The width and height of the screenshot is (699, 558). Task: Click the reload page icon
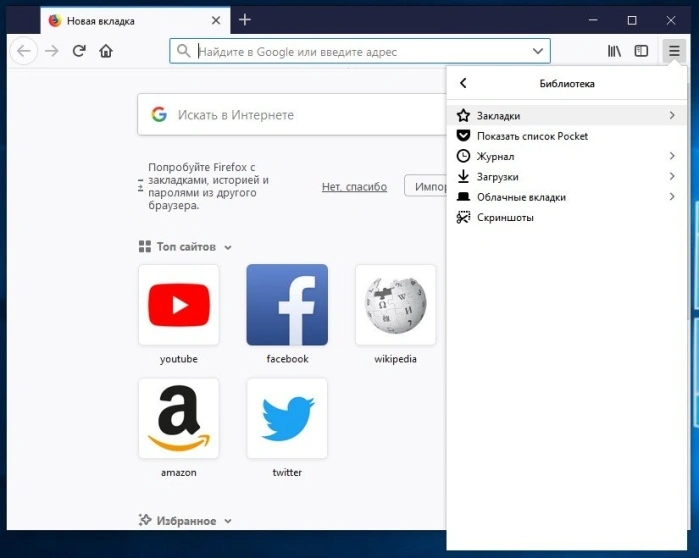79,51
